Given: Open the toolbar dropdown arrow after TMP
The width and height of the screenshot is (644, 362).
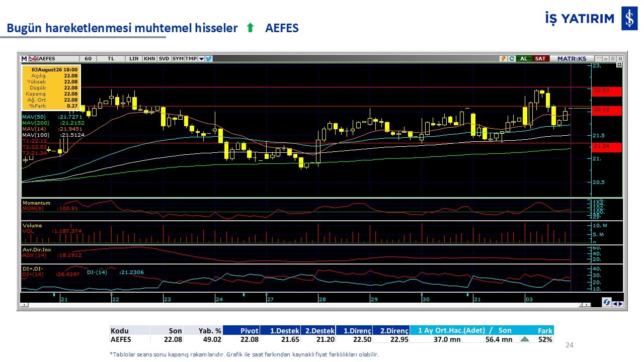Looking at the screenshot, I should 201,58.
